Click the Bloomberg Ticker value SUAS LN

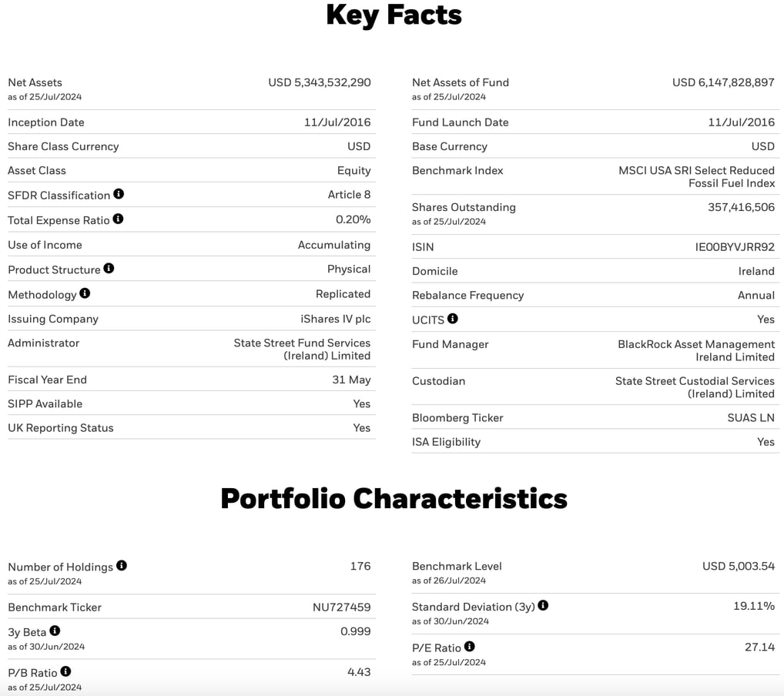click(x=751, y=418)
